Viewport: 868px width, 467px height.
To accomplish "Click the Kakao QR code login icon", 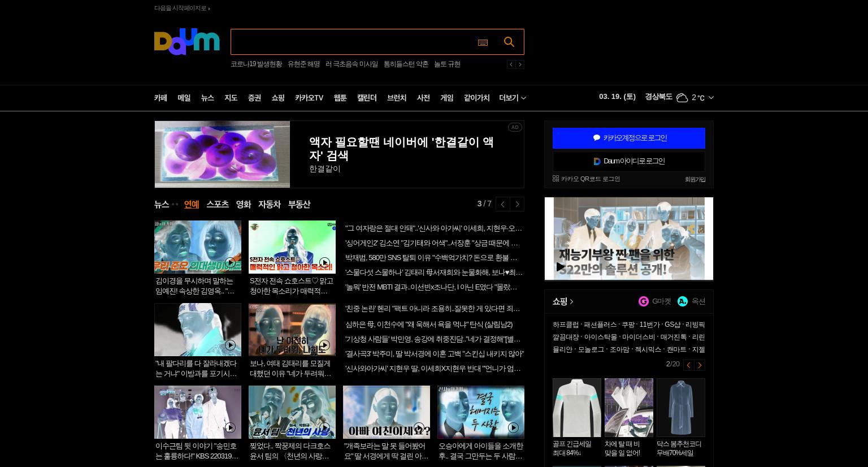I will [x=555, y=179].
